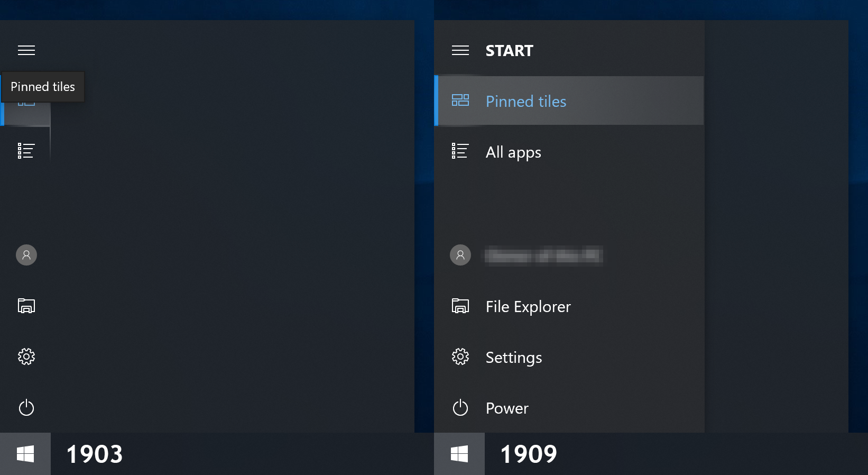Click Power in the 1909 Start menu
The height and width of the screenshot is (475, 868).
point(569,408)
